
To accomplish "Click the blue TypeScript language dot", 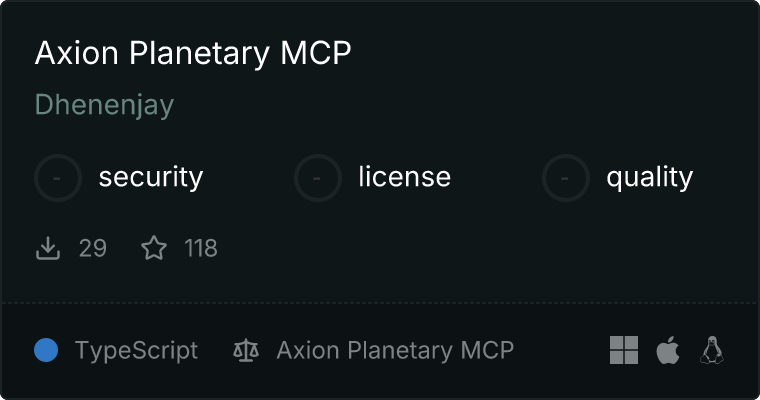I will pyautogui.click(x=46, y=350).
